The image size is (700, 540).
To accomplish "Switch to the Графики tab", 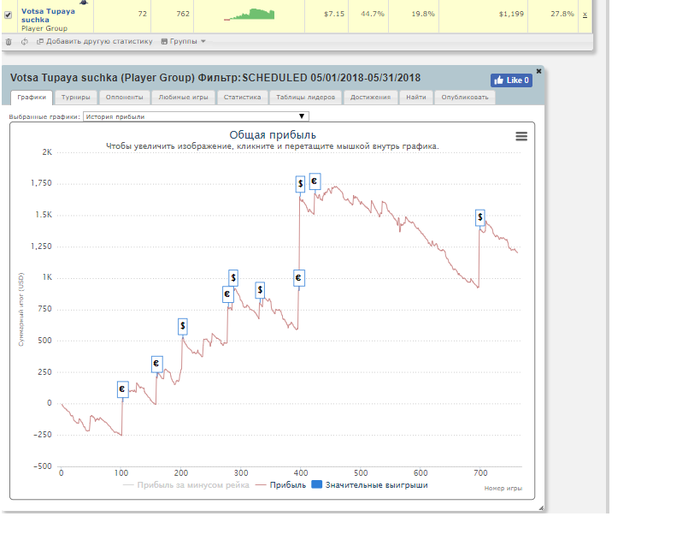I will (31, 97).
